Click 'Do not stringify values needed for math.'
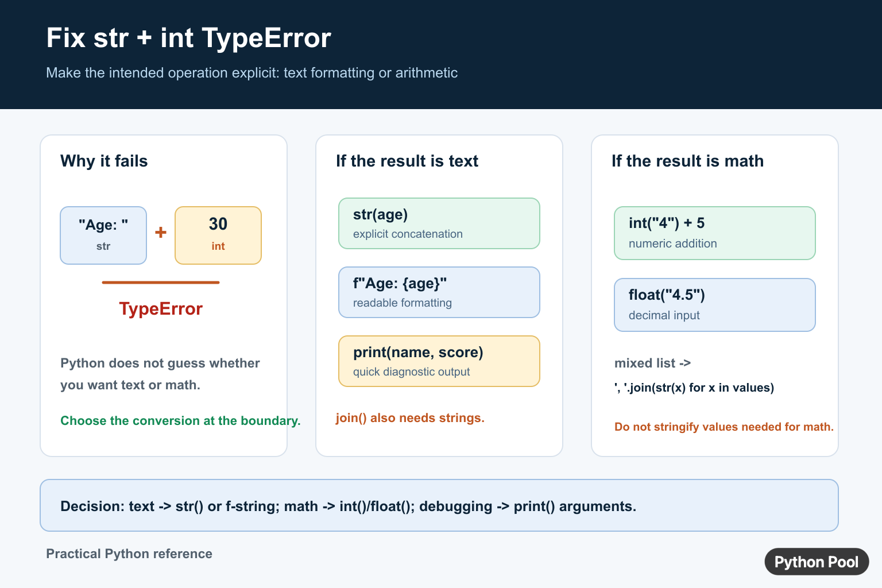Image resolution: width=882 pixels, height=588 pixels. (x=724, y=427)
